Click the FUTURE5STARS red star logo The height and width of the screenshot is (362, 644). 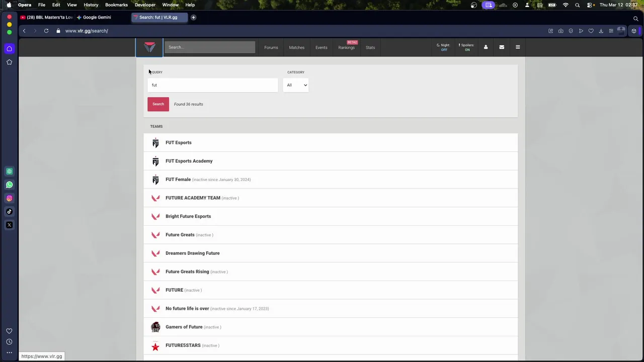(155, 346)
